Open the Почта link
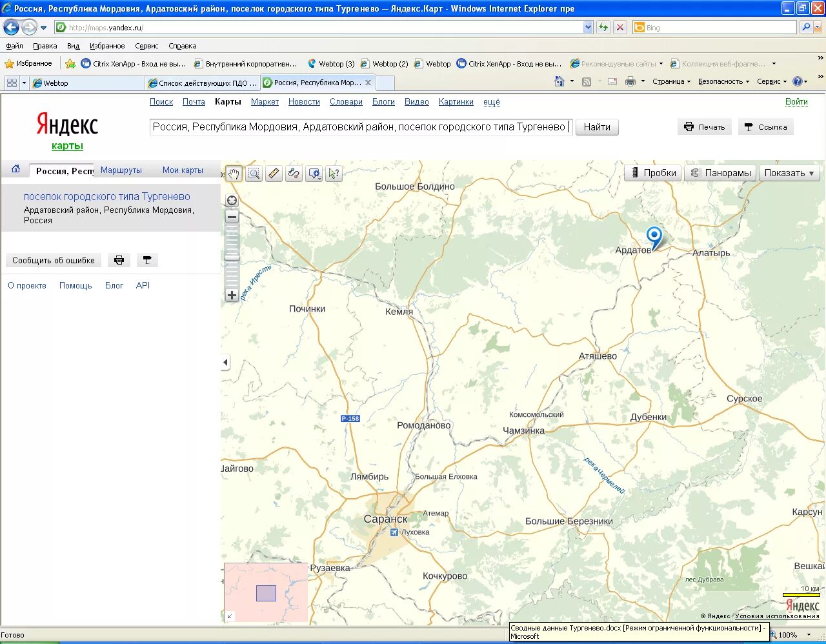 (194, 102)
